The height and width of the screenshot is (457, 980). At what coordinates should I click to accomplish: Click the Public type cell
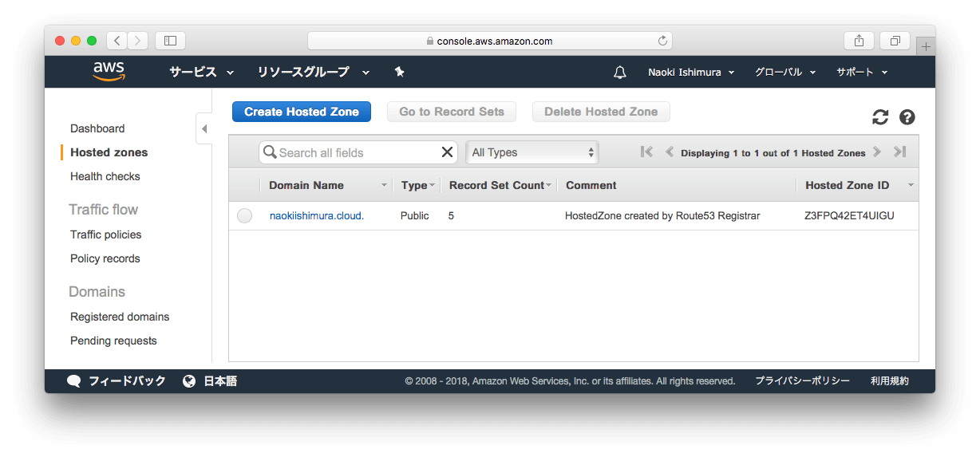click(415, 215)
